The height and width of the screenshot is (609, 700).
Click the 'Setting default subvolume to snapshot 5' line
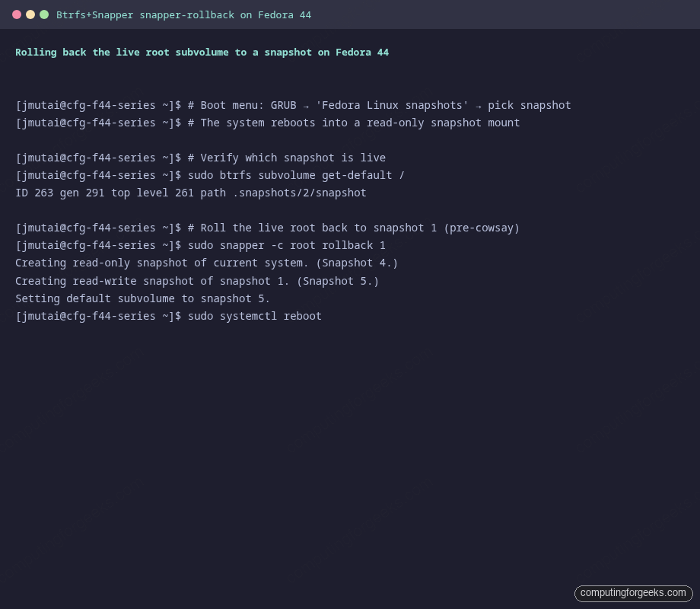[142, 298]
